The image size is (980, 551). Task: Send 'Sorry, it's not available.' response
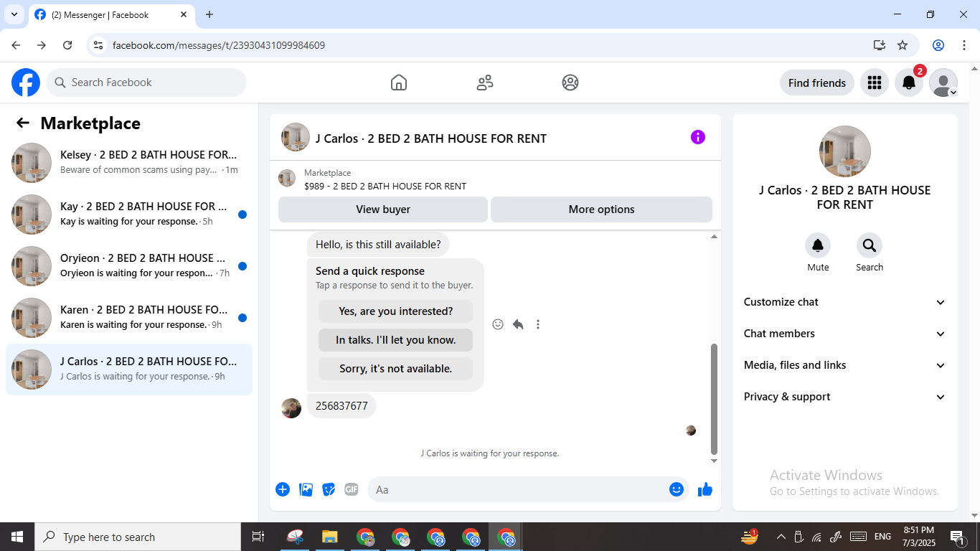(395, 369)
